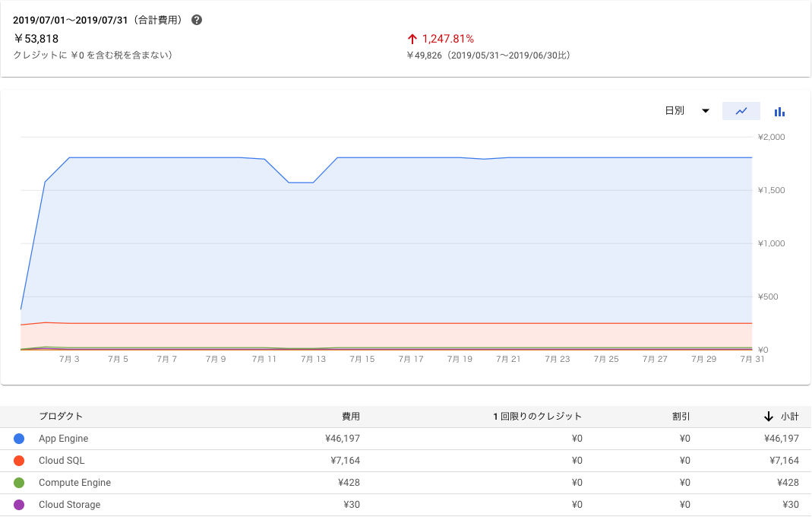
Task: Toggle the line chart display mode
Action: click(741, 111)
